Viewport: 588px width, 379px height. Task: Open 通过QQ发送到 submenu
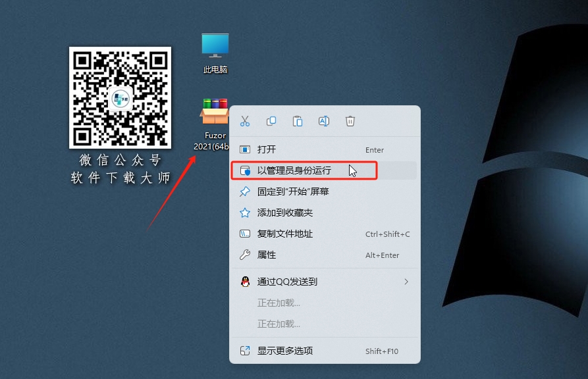pyautogui.click(x=325, y=282)
